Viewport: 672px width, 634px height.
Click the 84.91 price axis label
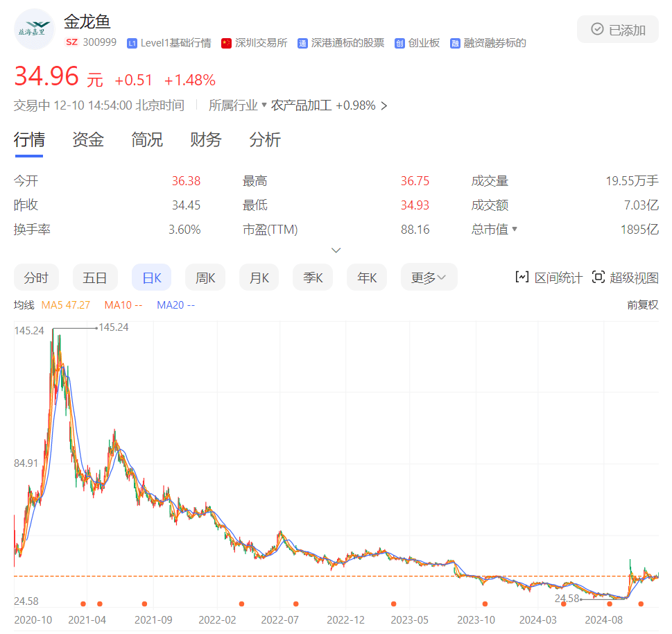26,463
